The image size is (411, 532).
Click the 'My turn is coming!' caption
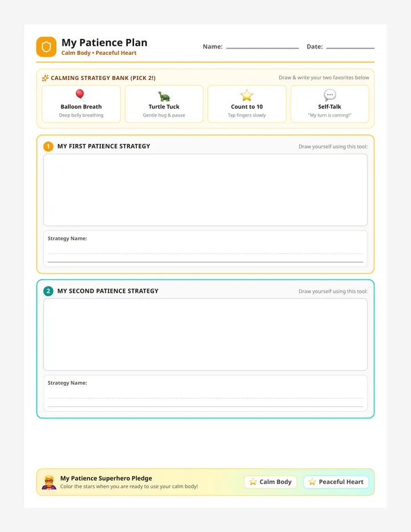click(x=329, y=115)
